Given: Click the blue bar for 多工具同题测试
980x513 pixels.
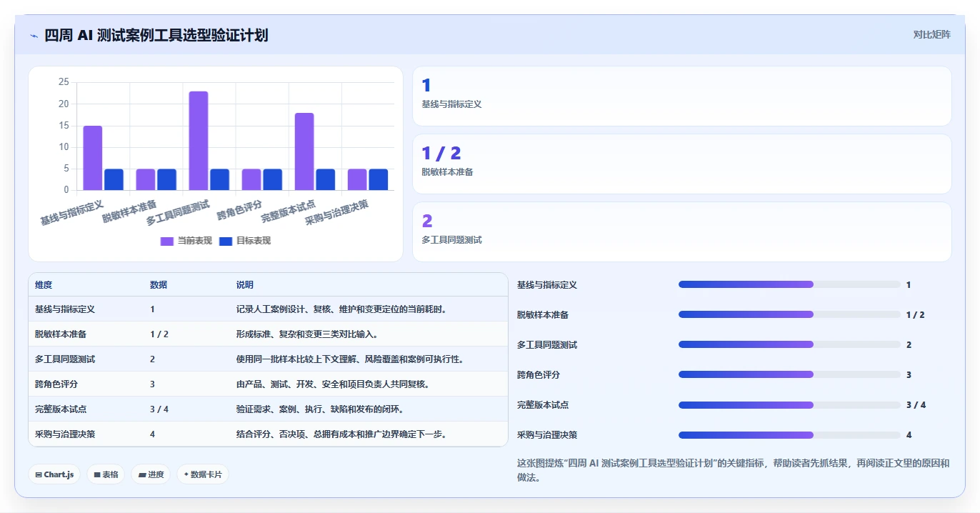Looking at the screenshot, I should click(x=220, y=179).
